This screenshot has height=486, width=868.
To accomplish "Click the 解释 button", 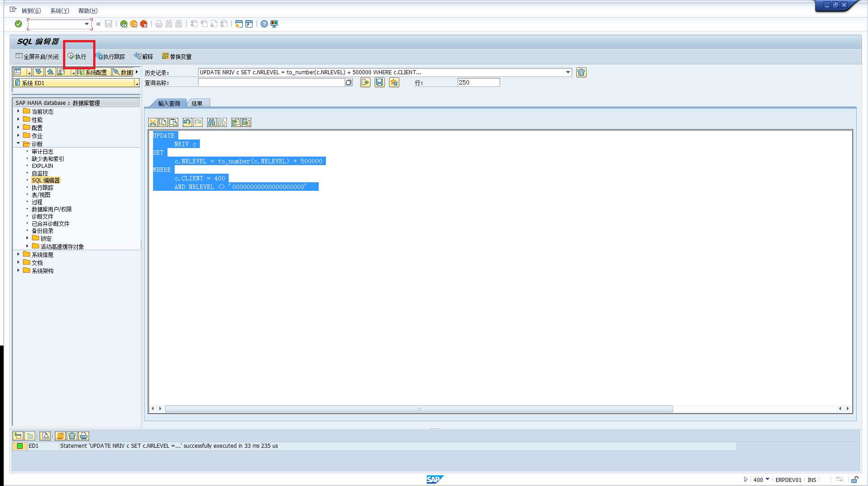I will [144, 57].
